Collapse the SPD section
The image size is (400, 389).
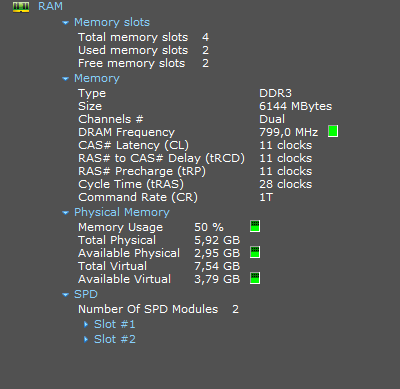[65, 295]
